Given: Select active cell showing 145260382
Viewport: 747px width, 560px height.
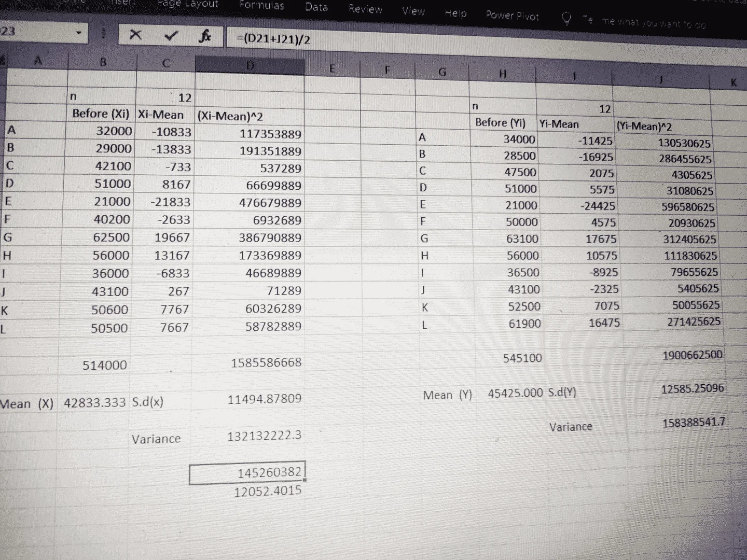Looking at the screenshot, I should (x=247, y=473).
